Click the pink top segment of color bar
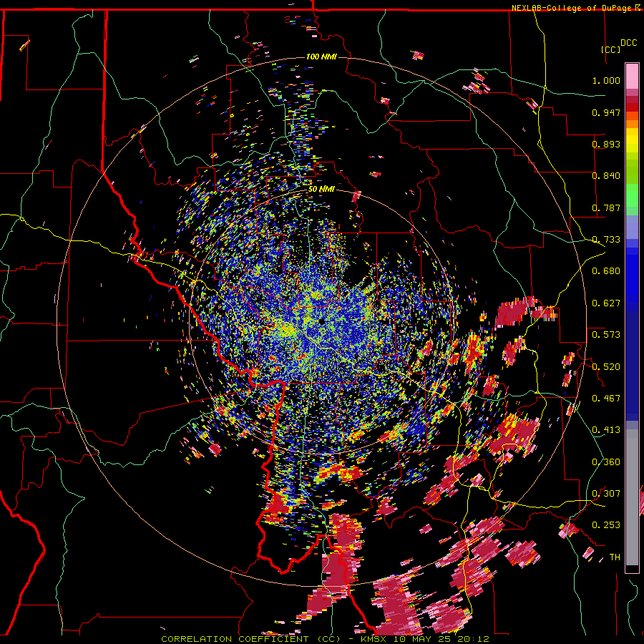 coord(632,76)
